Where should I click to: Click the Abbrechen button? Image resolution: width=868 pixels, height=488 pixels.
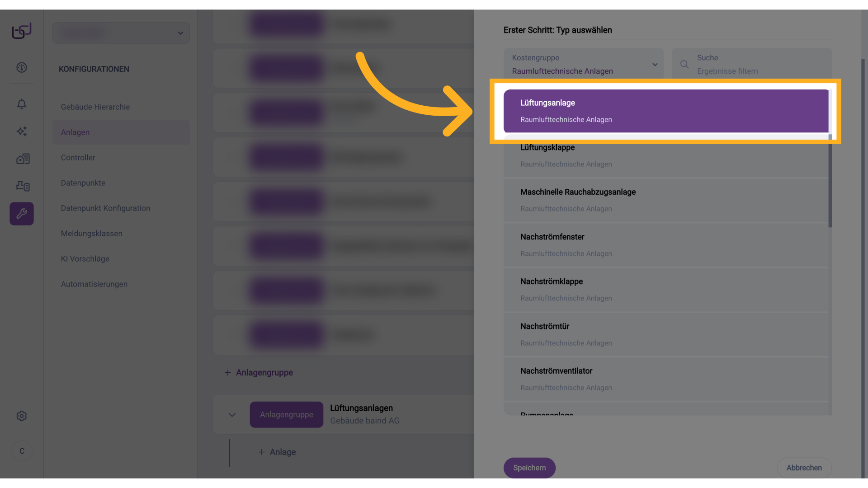(x=804, y=468)
